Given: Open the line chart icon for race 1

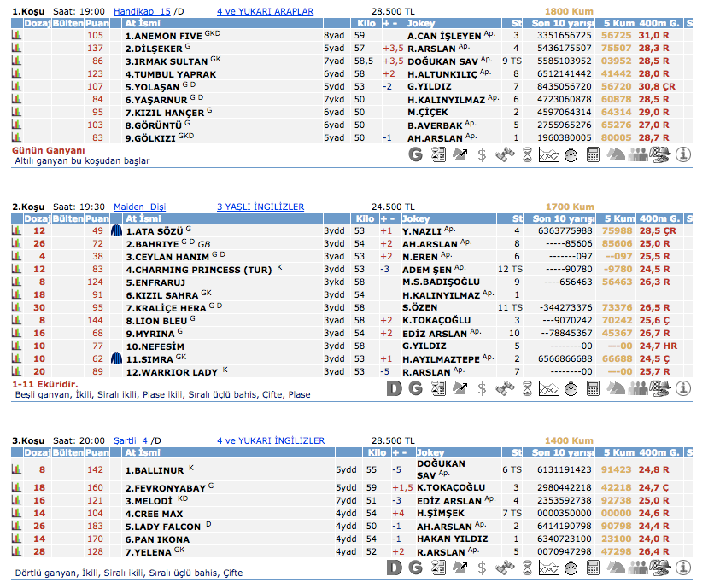Looking at the screenshot, I should coord(549,154).
